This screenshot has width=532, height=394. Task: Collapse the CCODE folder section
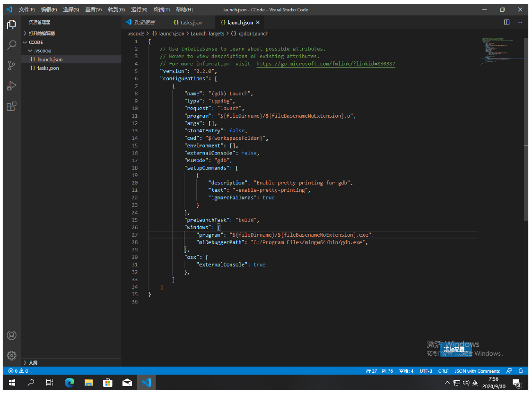(36, 42)
